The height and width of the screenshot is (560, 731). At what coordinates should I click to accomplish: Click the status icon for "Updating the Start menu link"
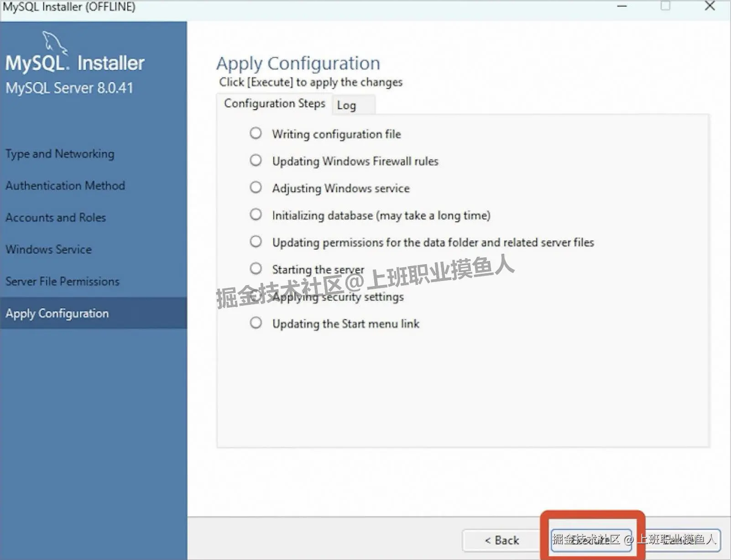click(x=256, y=322)
